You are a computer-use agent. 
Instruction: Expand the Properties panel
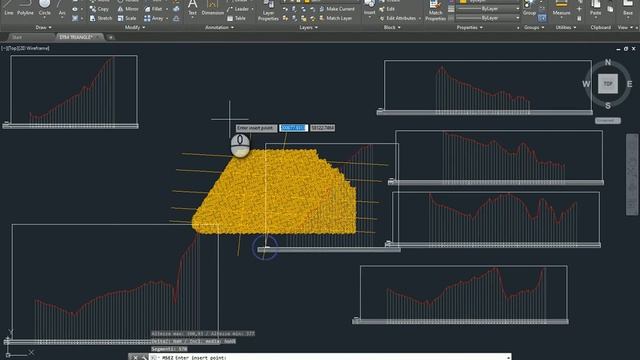[469, 27]
